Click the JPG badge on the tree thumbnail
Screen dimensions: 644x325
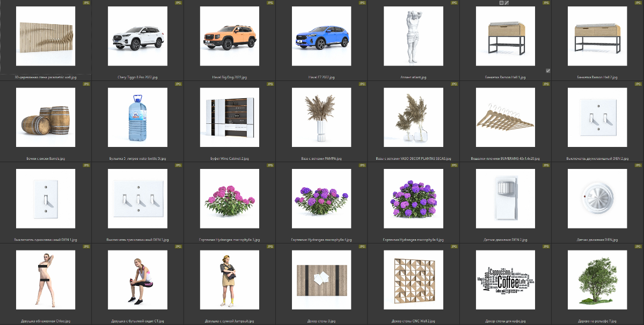pos(639,247)
